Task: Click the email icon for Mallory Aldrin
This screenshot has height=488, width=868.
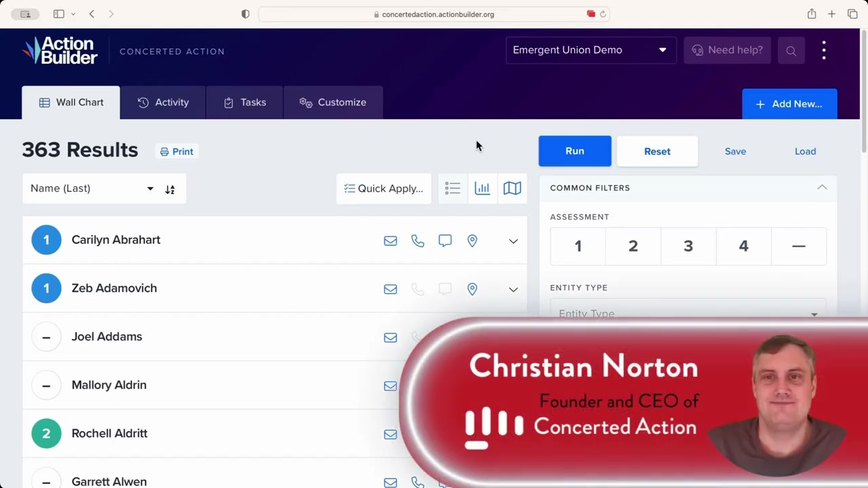Action: [391, 386]
